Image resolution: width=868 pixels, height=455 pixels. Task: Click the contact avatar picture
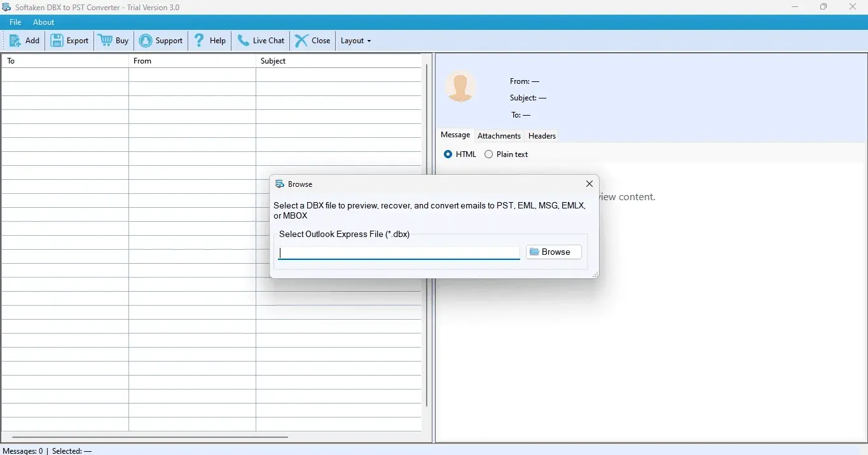click(460, 86)
